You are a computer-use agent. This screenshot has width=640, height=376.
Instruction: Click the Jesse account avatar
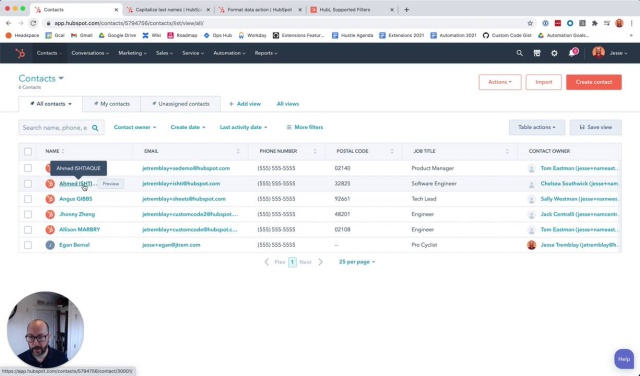598,53
